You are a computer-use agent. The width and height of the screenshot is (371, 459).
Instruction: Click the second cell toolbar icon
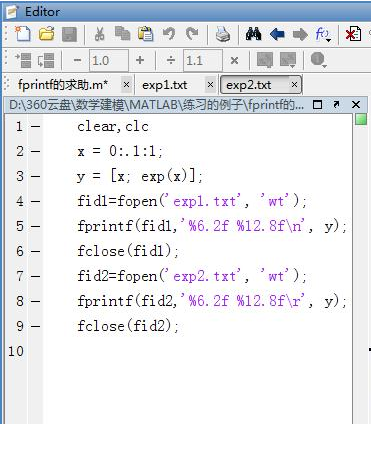click(x=46, y=60)
